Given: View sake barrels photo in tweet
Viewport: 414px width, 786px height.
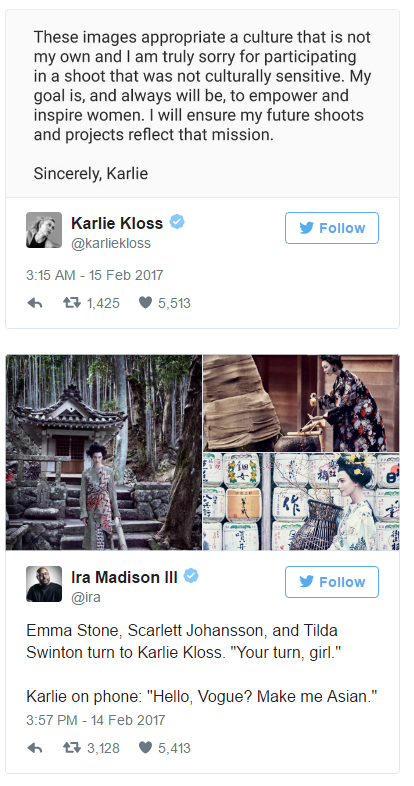Looking at the screenshot, I should pyautogui.click(x=301, y=502).
